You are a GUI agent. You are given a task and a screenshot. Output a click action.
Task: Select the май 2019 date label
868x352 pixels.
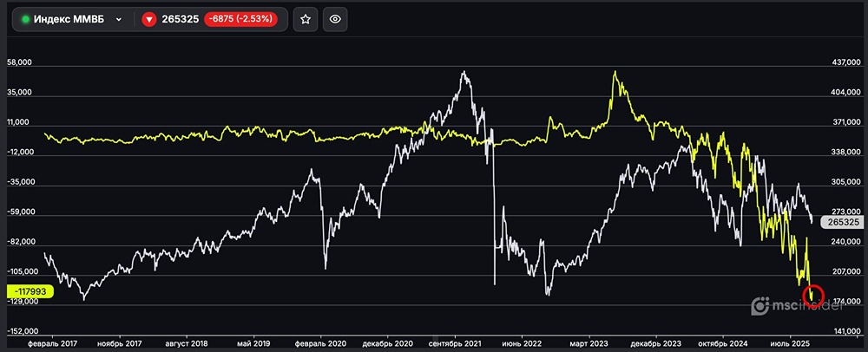[x=253, y=342]
